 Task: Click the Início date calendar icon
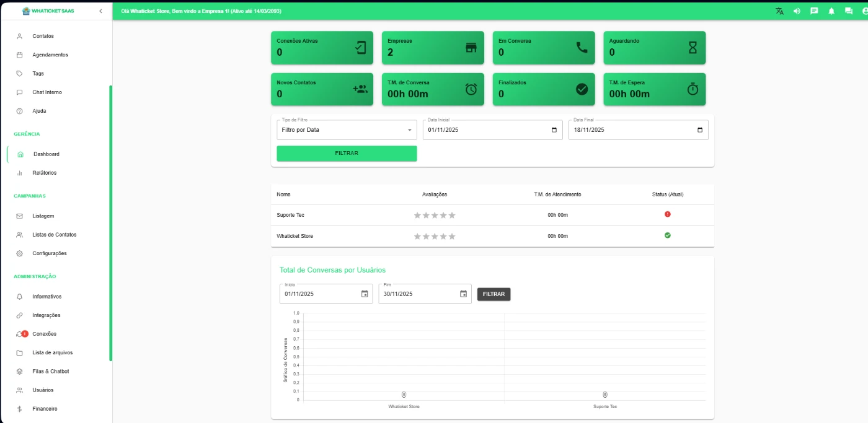(x=365, y=294)
